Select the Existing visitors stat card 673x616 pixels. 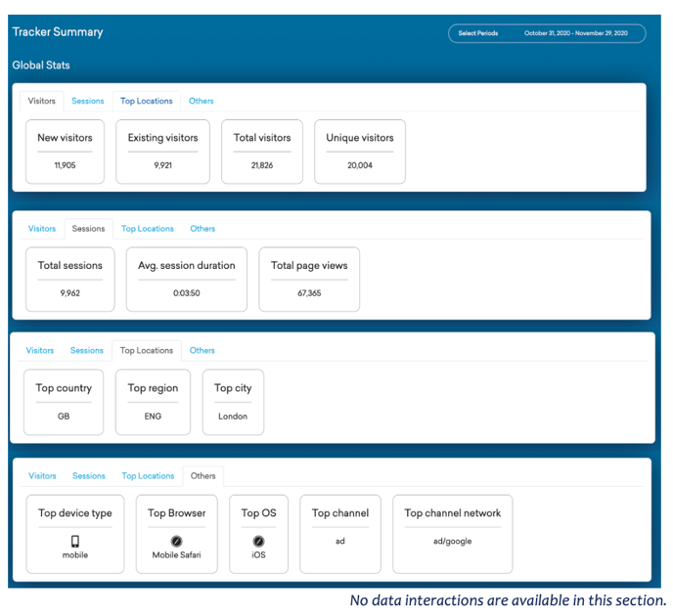(x=162, y=152)
